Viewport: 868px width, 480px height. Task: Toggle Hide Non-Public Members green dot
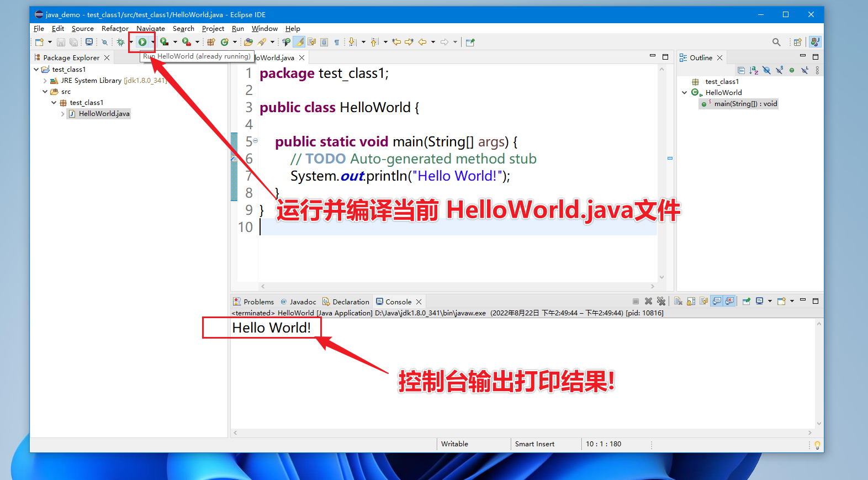(x=792, y=70)
